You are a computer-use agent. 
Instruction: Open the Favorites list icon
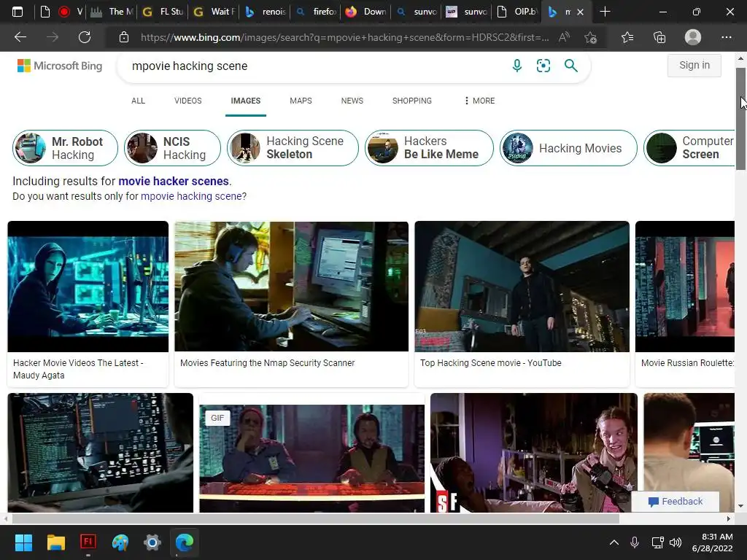[x=627, y=37]
